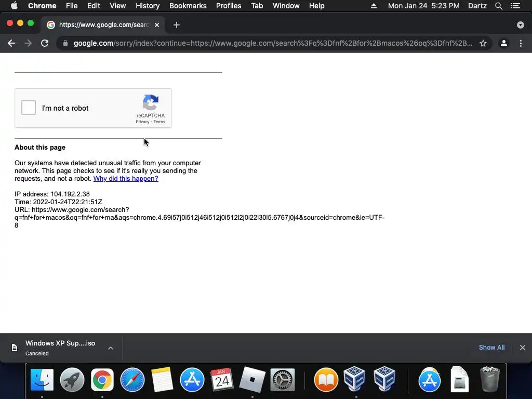Image resolution: width=532 pixels, height=399 pixels.
Task: Click the address bar URL field
Action: tap(273, 43)
